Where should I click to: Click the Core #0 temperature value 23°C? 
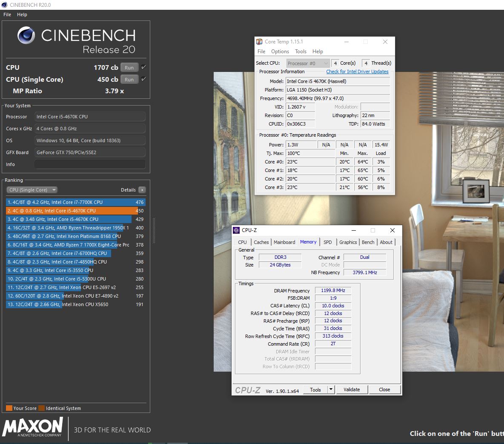click(310, 162)
